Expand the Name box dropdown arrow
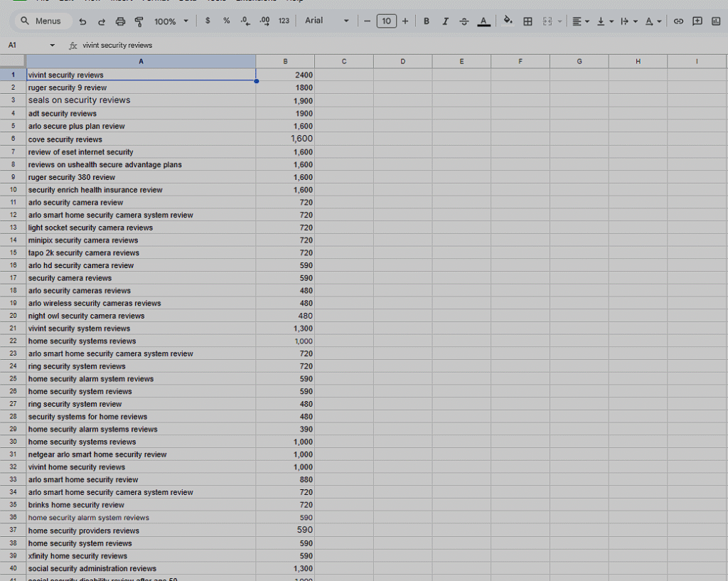This screenshot has width=728, height=581. pos(52,46)
